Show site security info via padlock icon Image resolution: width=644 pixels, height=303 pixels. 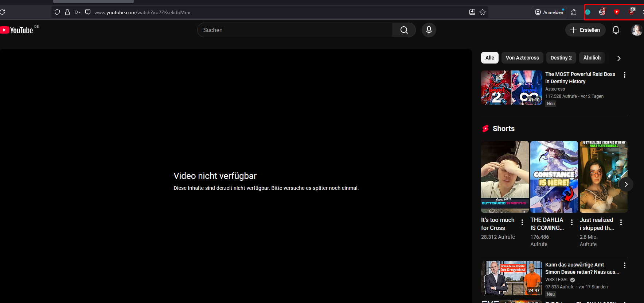coord(67,12)
